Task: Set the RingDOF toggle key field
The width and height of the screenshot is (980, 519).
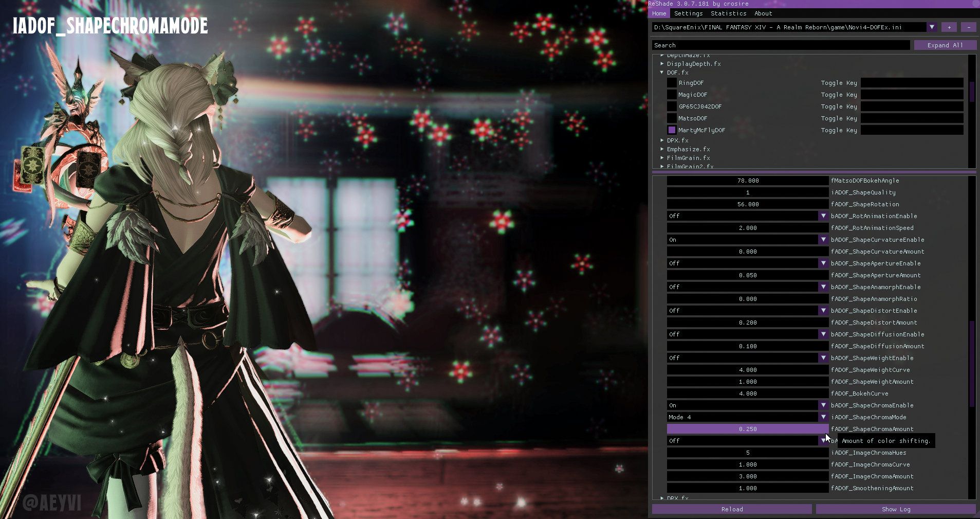Action: 912,83
